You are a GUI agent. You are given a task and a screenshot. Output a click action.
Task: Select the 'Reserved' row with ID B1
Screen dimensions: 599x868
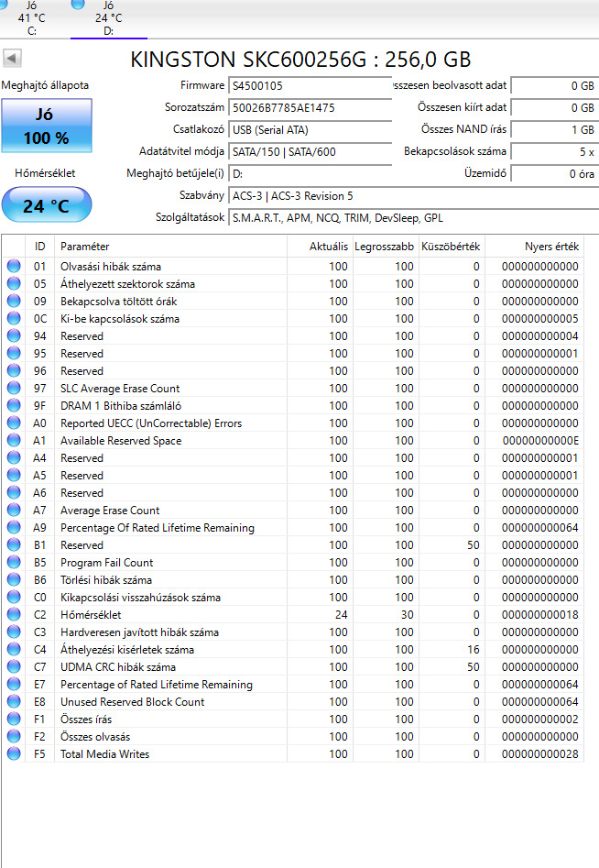[x=292, y=544]
